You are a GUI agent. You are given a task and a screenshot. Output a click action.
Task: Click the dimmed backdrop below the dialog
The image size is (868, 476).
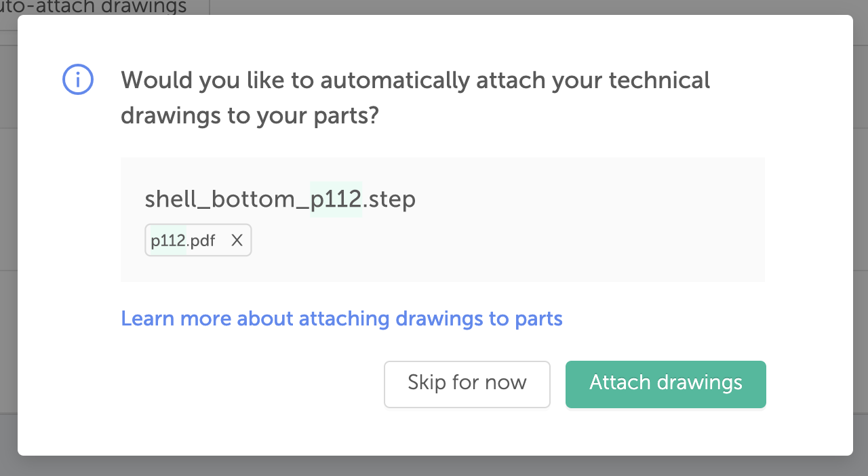point(434,467)
